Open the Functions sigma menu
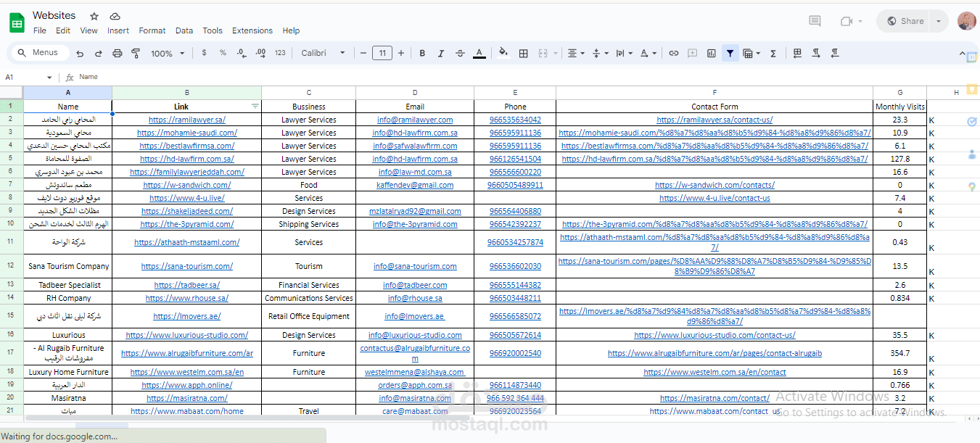The height and width of the screenshot is (443, 980). tap(773, 53)
